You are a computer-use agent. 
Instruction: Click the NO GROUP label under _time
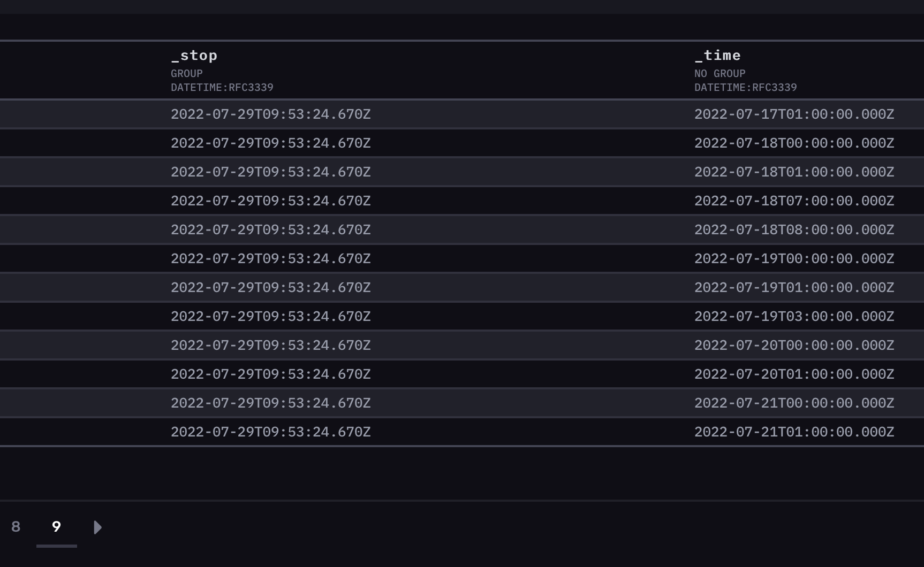coord(720,73)
